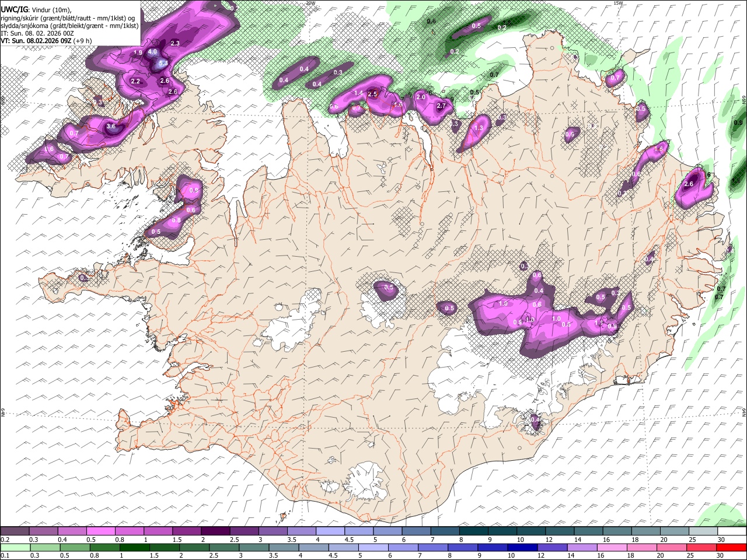Click the 0.1 label on rain legend

pyautogui.click(x=5, y=556)
